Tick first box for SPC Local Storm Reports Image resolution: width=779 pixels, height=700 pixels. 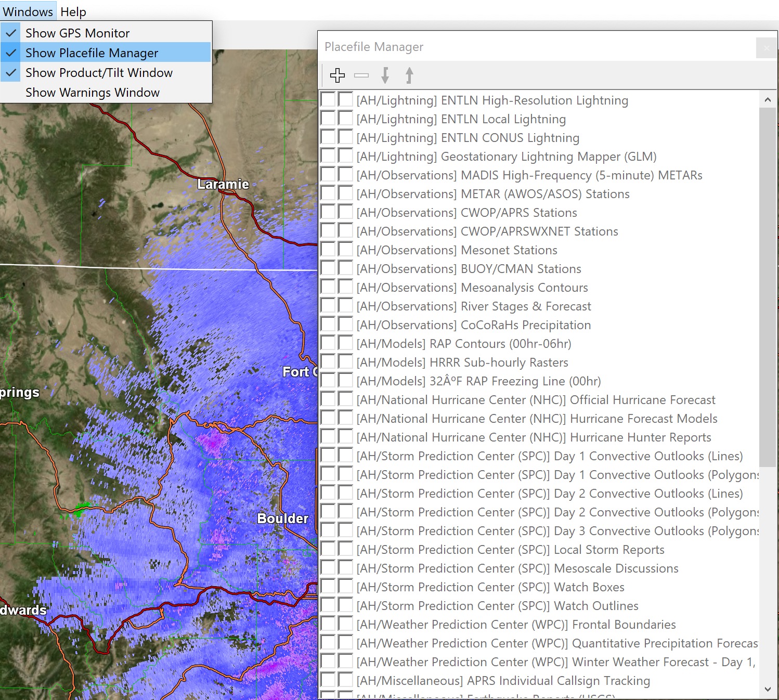328,549
